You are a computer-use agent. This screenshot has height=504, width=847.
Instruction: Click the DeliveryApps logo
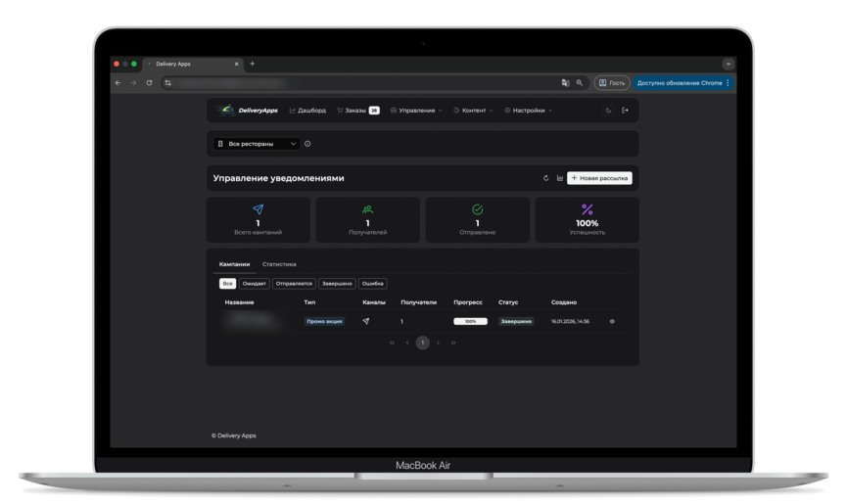(249, 111)
